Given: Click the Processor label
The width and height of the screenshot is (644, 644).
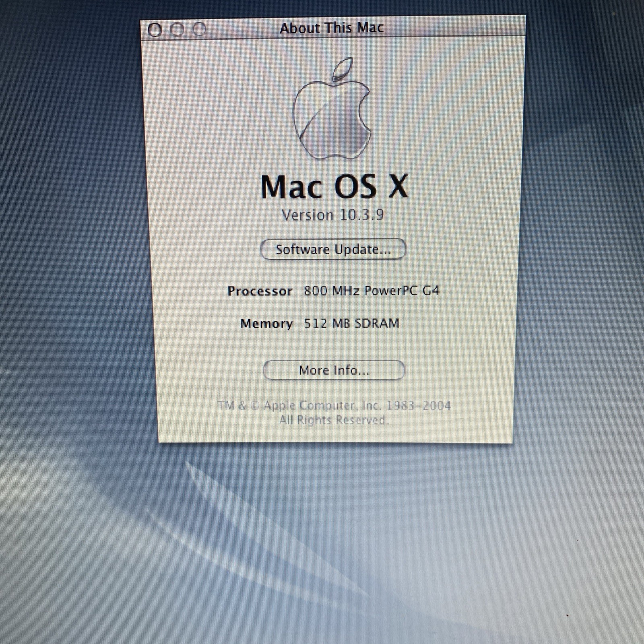Looking at the screenshot, I should (x=260, y=291).
